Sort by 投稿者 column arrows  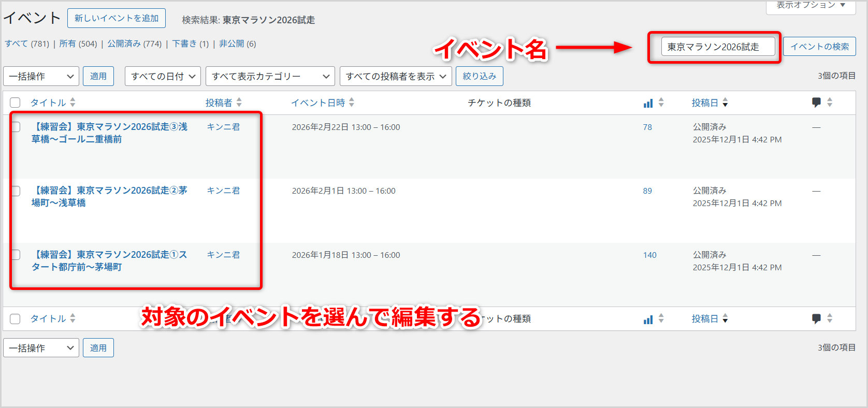click(239, 103)
